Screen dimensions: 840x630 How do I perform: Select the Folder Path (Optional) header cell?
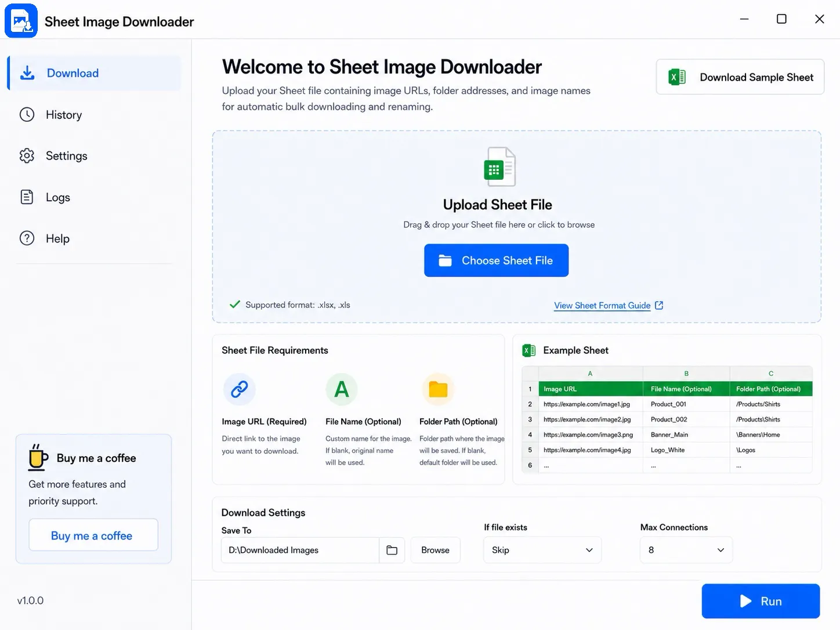click(771, 389)
